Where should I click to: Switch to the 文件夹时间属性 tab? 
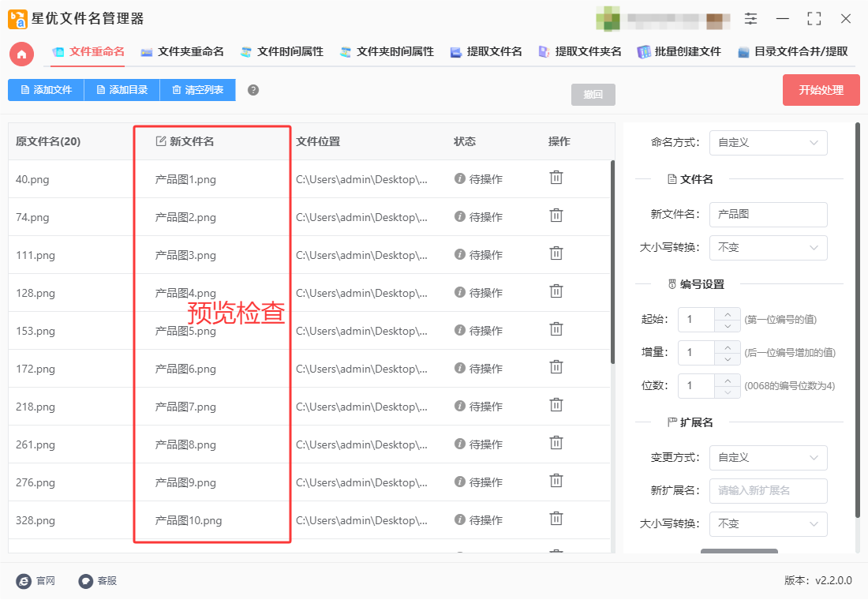coord(387,52)
